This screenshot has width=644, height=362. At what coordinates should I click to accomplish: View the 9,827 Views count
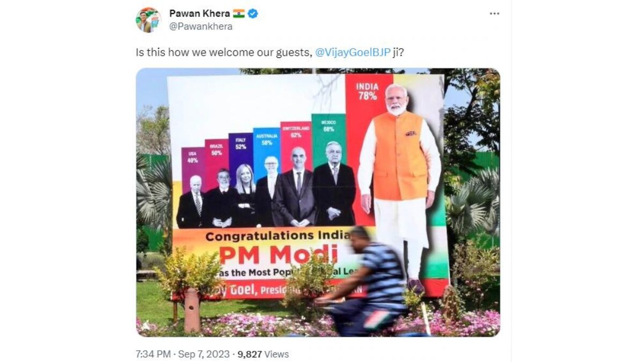coord(264,354)
